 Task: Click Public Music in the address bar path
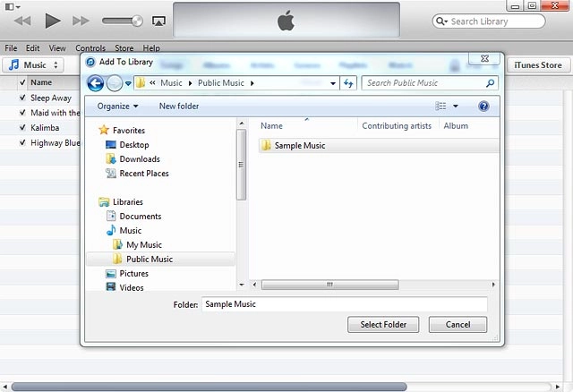(x=221, y=83)
